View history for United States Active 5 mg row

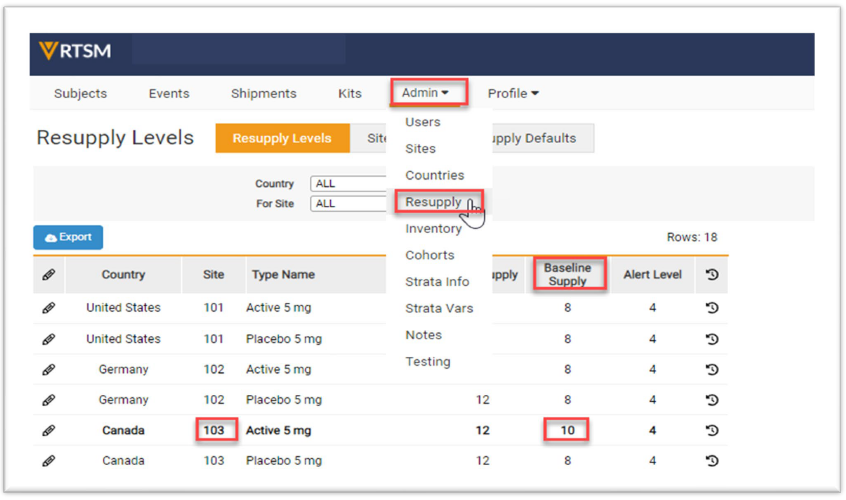click(x=712, y=308)
